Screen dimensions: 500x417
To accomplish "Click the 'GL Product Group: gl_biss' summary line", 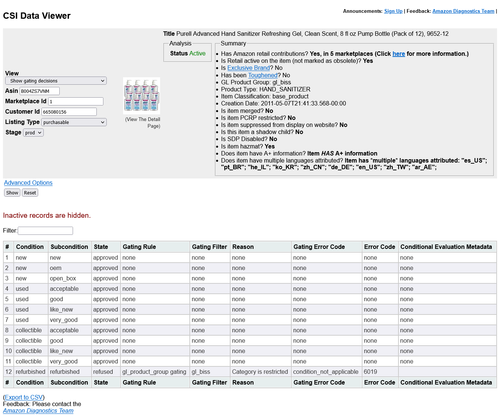I will (256, 82).
